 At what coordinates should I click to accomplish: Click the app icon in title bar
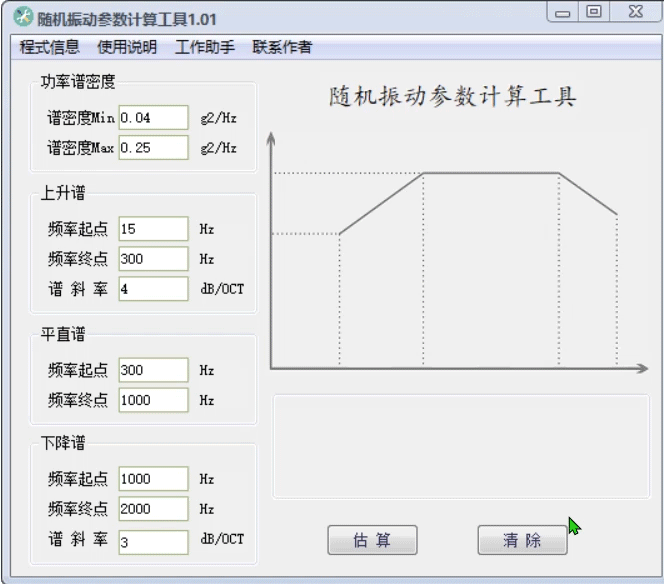pos(23,17)
